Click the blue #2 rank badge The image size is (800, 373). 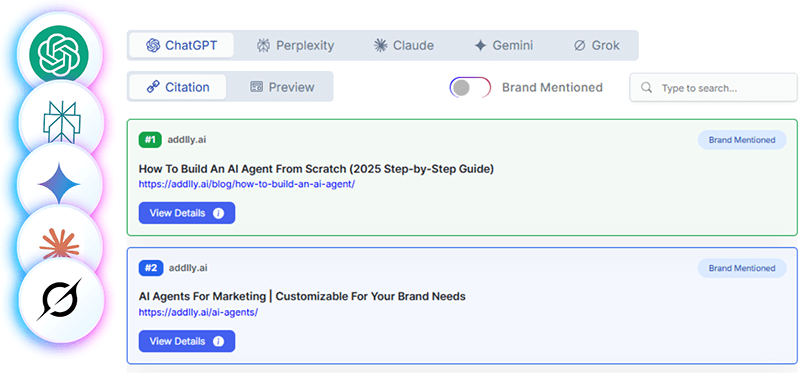[151, 268]
